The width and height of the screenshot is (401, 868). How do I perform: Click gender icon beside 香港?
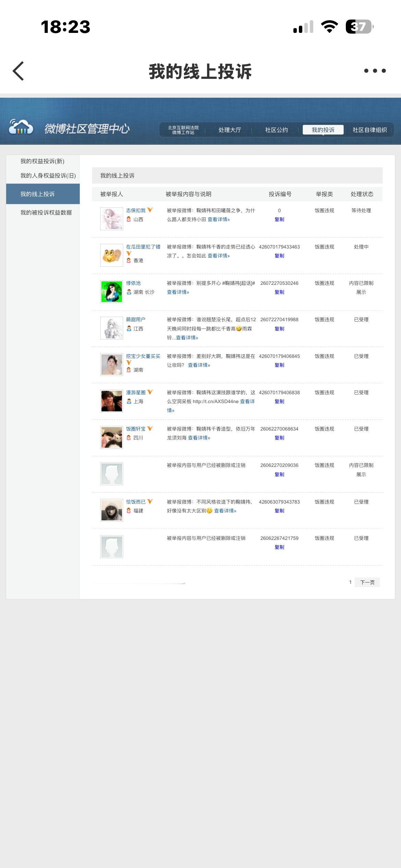click(x=129, y=261)
